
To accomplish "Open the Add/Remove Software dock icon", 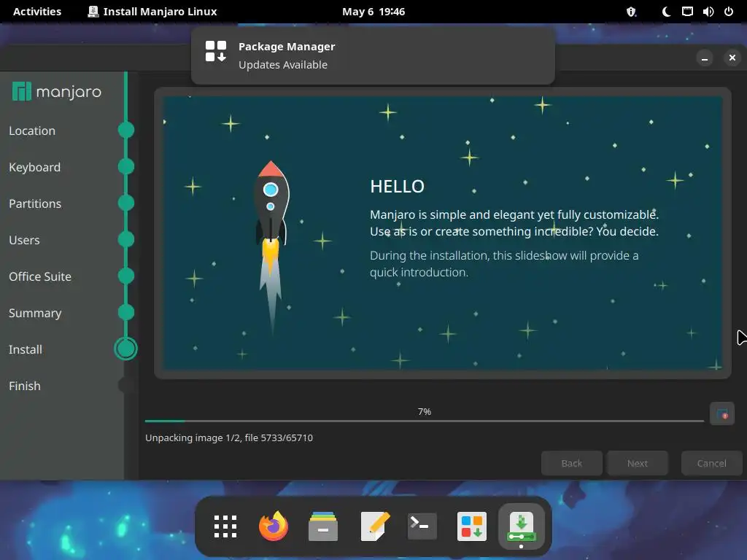I will 472,526.
